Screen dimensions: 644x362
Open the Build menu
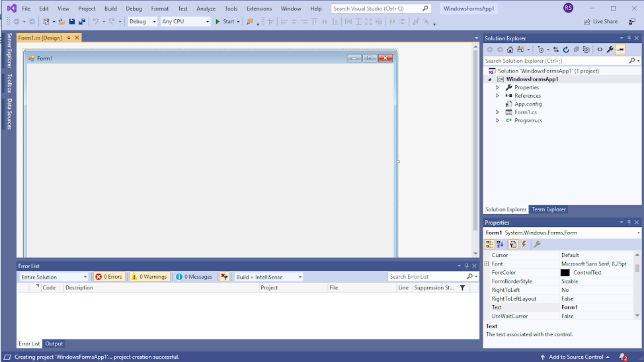110,9
